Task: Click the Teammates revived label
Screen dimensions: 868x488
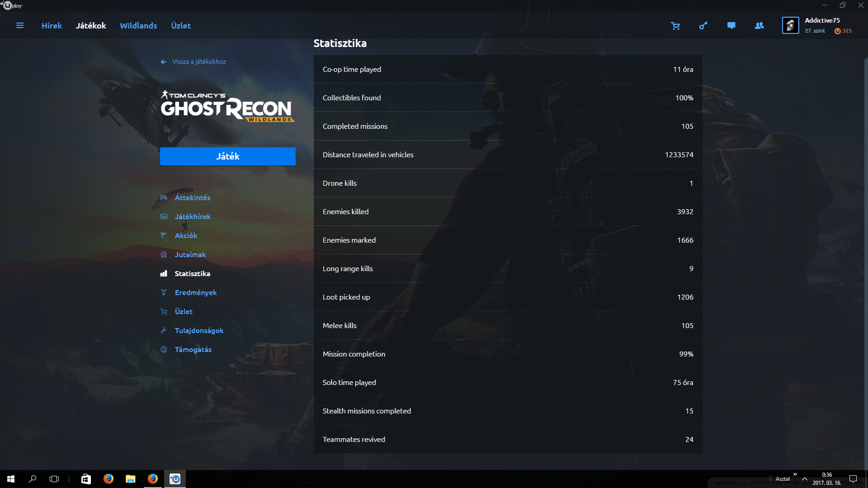Action: point(354,439)
